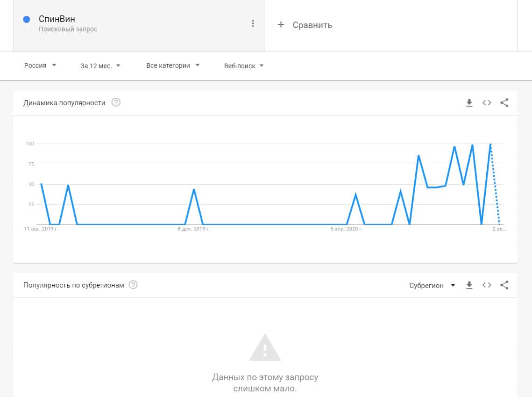Screen dimensions: 532x397
Task: Share the Динамика популярности chart
Action: click(504, 103)
